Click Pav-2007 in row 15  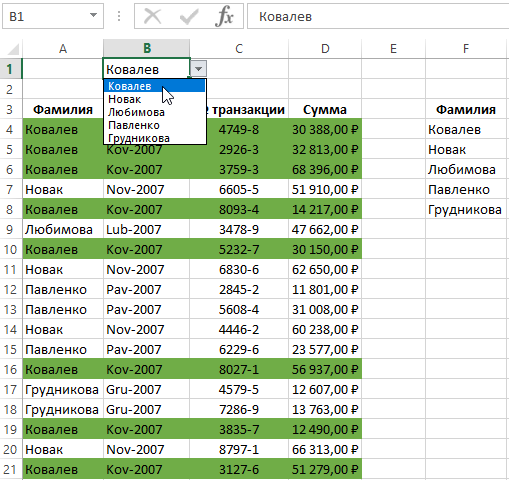tap(147, 349)
